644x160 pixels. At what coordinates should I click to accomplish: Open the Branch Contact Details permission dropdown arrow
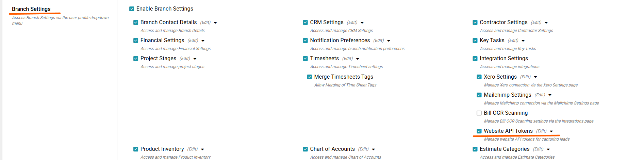tap(215, 23)
